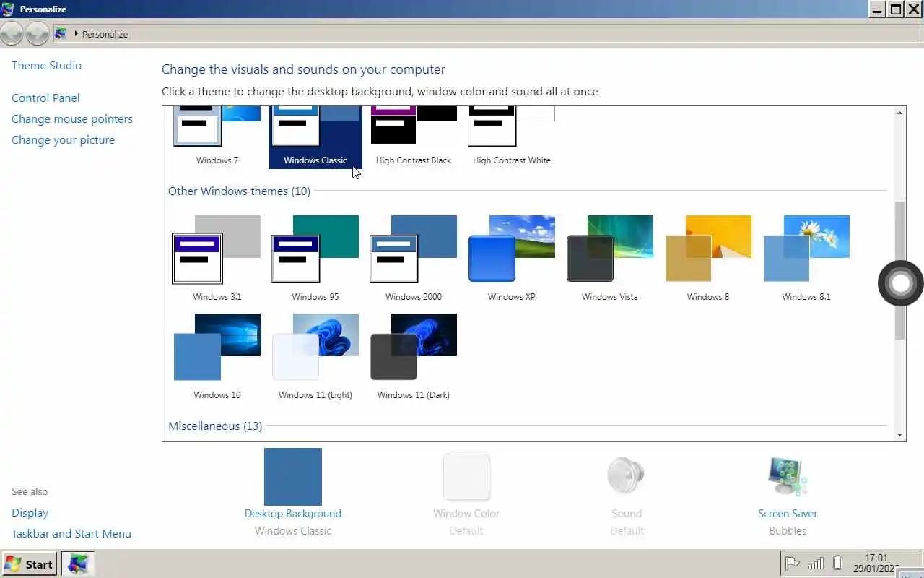Choose the Windows 95 theme icon

pos(315,249)
